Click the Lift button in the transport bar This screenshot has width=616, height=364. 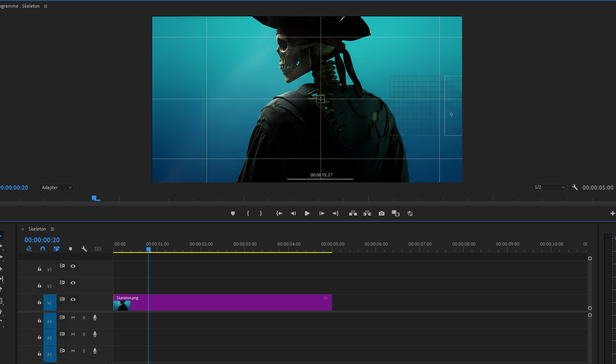[x=353, y=214]
